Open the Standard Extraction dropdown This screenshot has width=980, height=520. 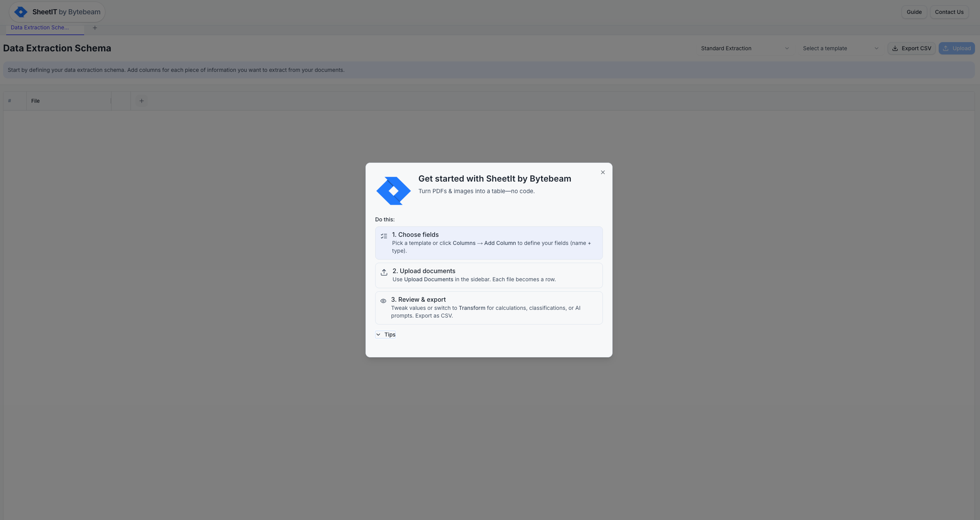pyautogui.click(x=745, y=48)
